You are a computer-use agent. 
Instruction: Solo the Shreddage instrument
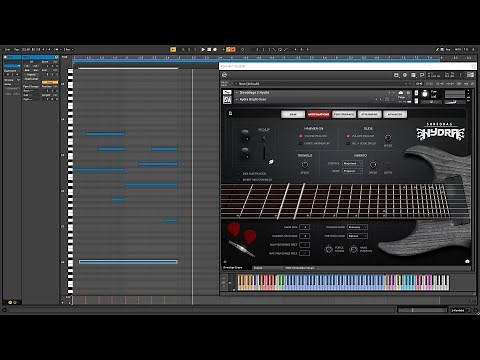pos(416,92)
